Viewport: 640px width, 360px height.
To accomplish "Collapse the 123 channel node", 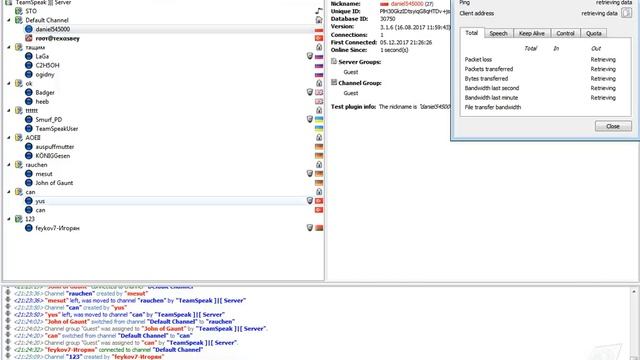I will pyautogui.click(x=9, y=219).
